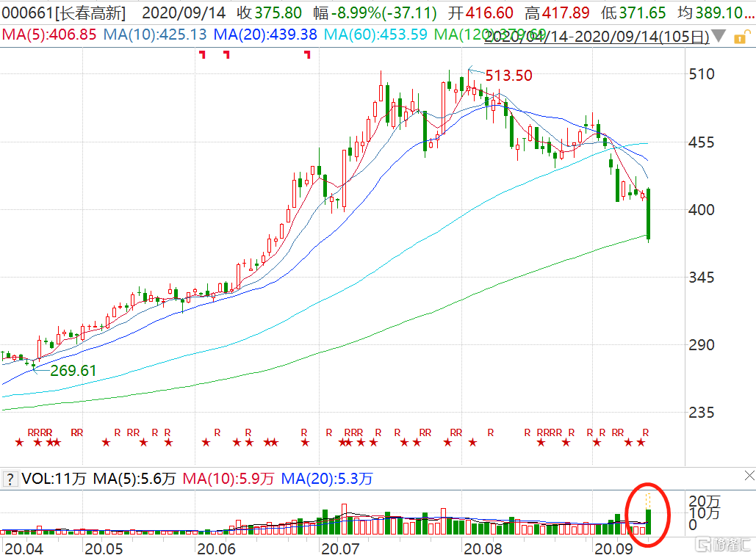Click the 20.07 date on time axis
This screenshot has height=558, width=756.
pos(339,548)
